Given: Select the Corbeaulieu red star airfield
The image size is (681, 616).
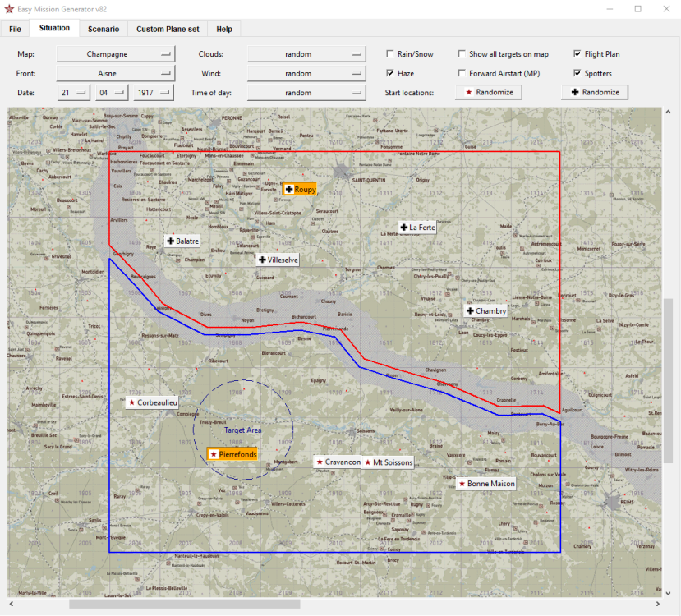Looking at the screenshot, I should coord(153,402).
